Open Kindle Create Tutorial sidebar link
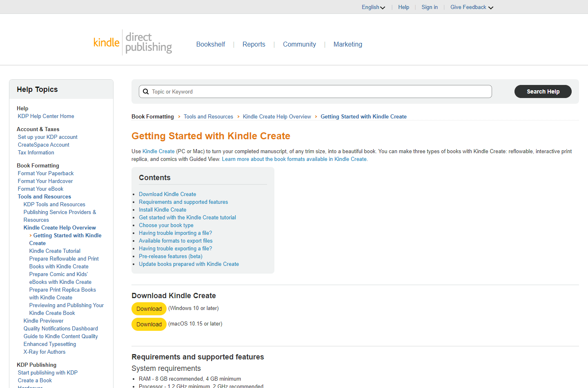Image resolution: width=588 pixels, height=388 pixels. [x=55, y=251]
